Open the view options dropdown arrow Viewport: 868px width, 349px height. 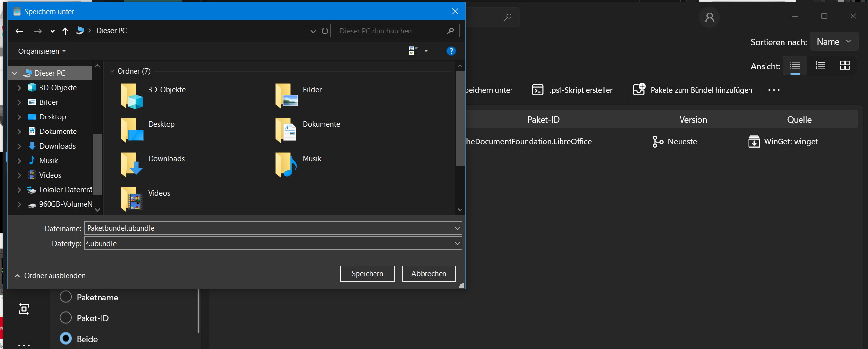426,51
